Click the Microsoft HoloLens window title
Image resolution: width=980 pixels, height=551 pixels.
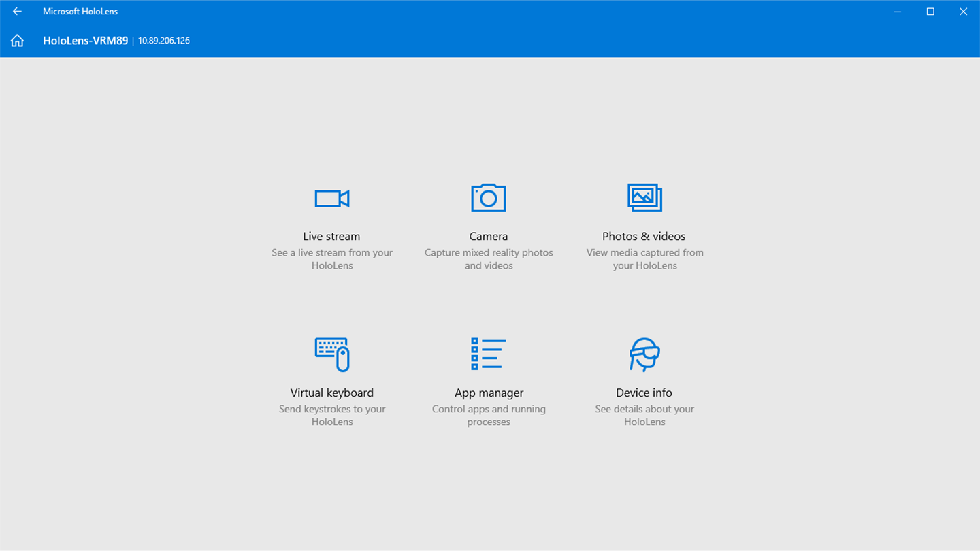[80, 12]
